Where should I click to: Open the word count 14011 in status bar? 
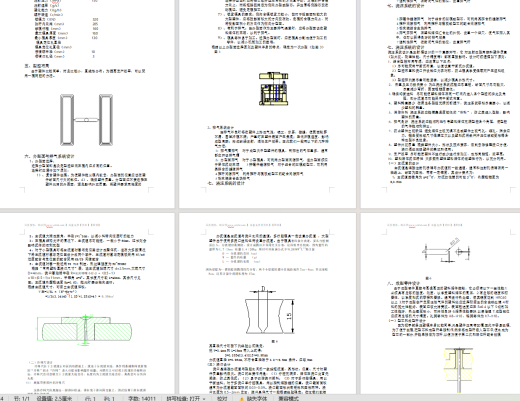(142, 398)
